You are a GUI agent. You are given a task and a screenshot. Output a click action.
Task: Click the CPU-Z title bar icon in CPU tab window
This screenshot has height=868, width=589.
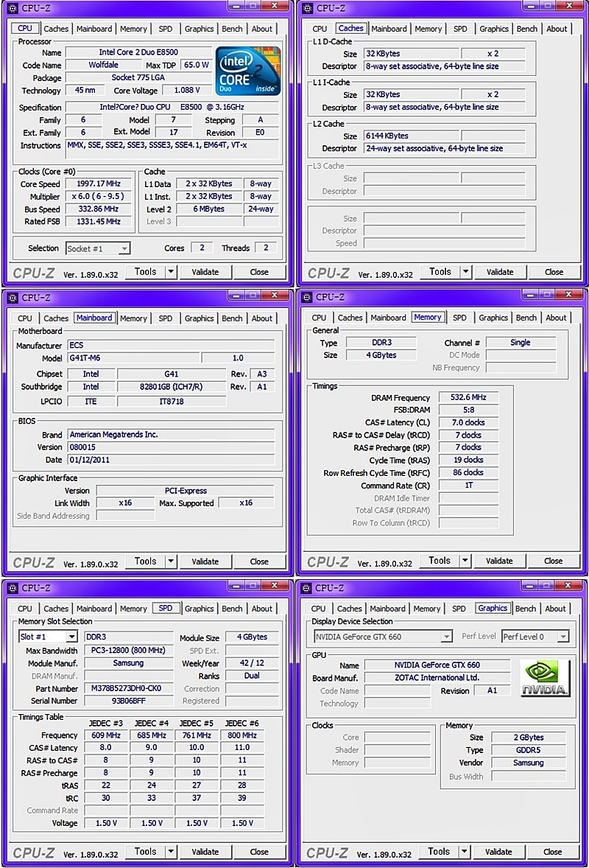point(13,8)
